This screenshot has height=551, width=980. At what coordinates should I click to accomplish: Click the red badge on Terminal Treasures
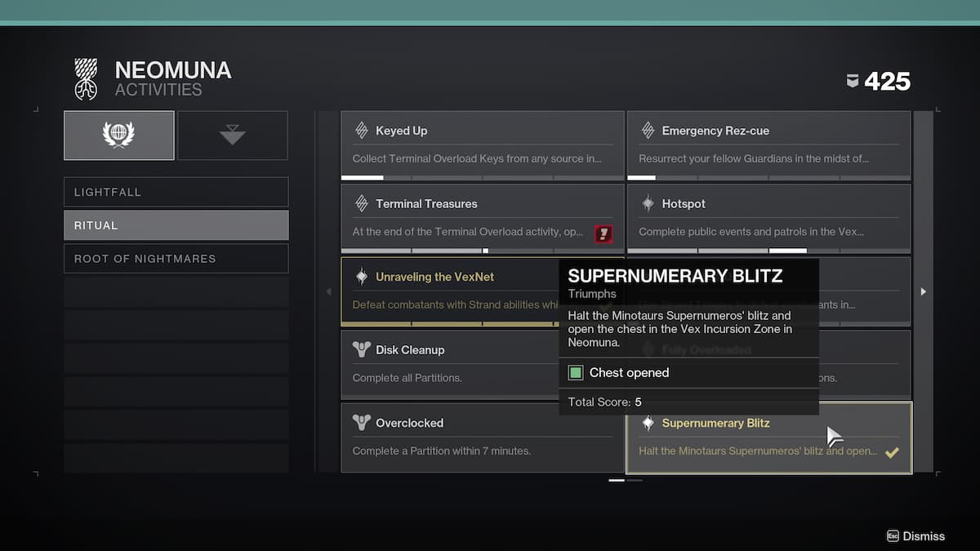pyautogui.click(x=604, y=234)
